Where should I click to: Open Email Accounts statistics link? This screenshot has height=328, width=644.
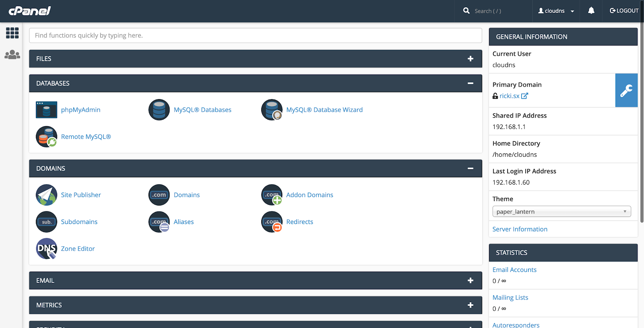[514, 270]
